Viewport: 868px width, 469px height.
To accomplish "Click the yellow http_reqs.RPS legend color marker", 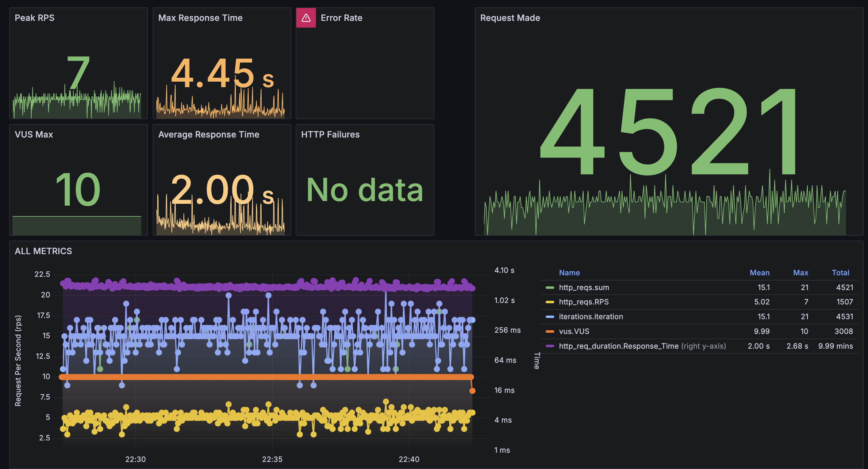I will pyautogui.click(x=550, y=302).
